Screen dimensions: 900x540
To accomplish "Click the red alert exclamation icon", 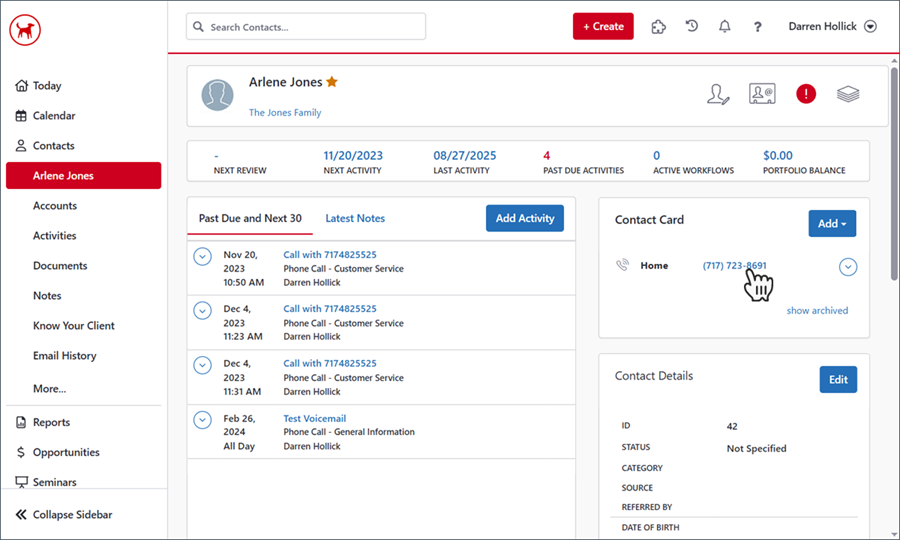I will 806,94.
